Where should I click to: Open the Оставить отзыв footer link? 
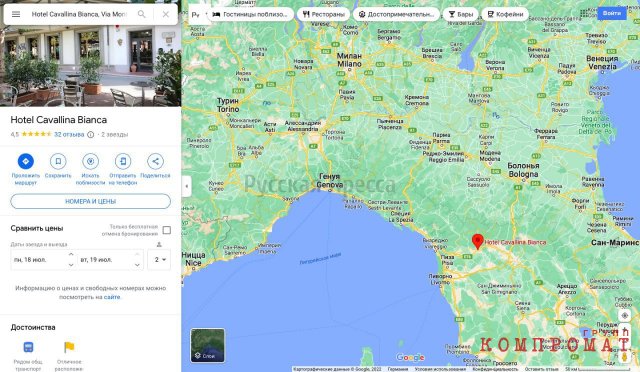pos(542,369)
